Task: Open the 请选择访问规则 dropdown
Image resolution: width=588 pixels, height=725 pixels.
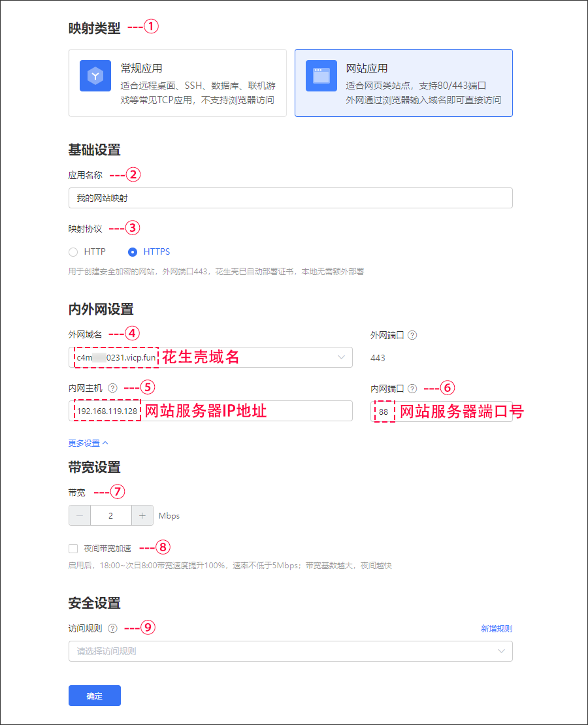Action: pyautogui.click(x=291, y=651)
